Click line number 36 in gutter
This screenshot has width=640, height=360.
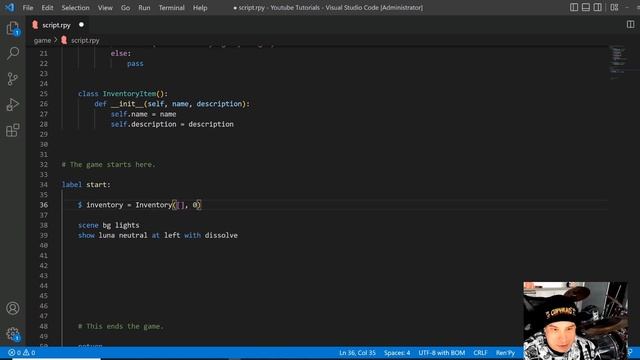[44, 205]
